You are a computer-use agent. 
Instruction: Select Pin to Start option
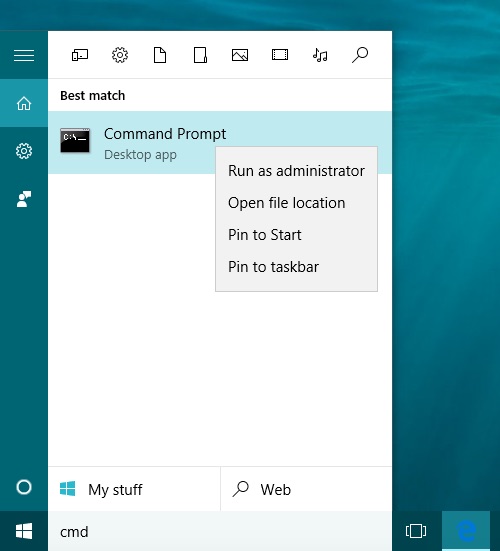[x=296, y=235]
